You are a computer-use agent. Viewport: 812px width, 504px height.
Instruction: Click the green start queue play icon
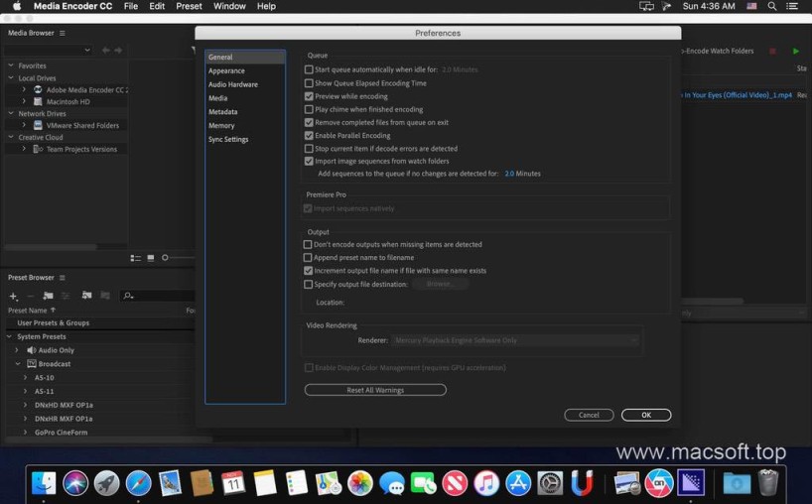[795, 51]
